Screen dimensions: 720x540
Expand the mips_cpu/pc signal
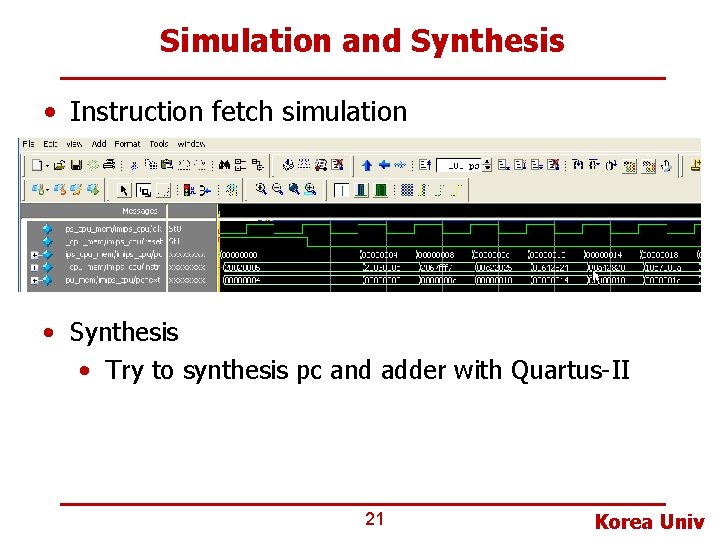pyautogui.click(x=34, y=254)
